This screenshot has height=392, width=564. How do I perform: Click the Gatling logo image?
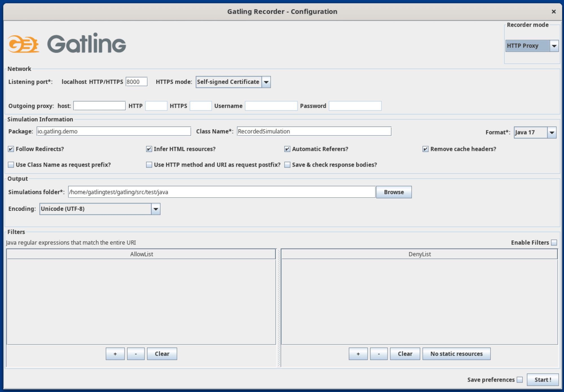[67, 43]
